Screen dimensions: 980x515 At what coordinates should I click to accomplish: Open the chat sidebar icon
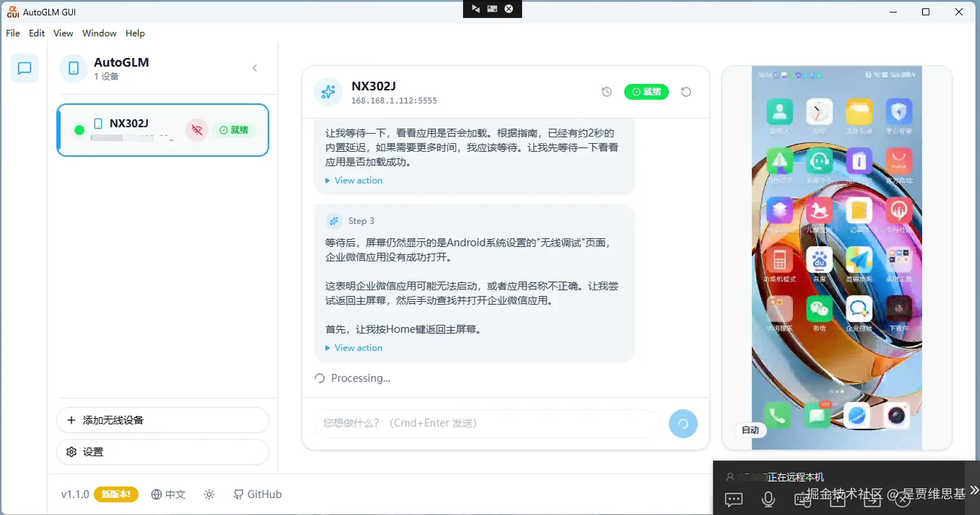[x=25, y=68]
